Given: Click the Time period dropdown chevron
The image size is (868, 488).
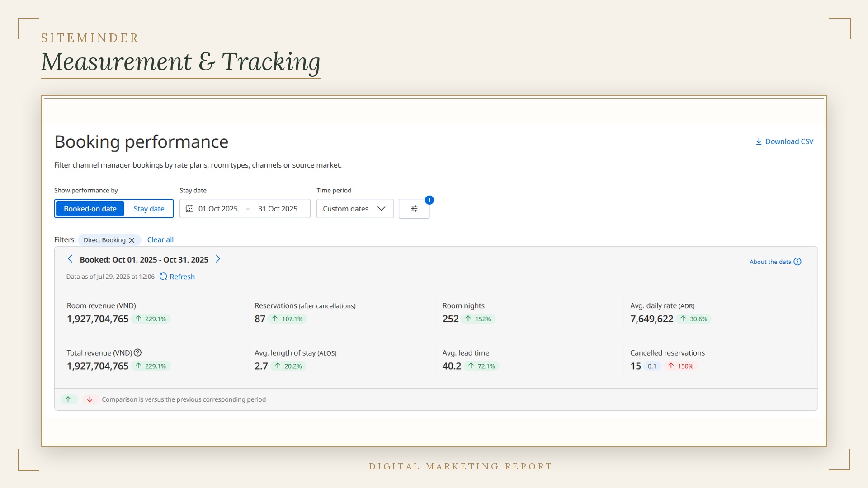Looking at the screenshot, I should point(381,209).
